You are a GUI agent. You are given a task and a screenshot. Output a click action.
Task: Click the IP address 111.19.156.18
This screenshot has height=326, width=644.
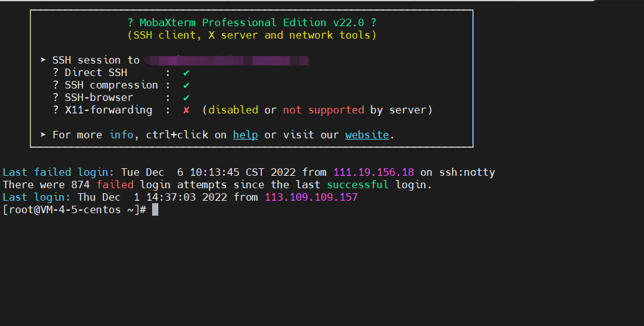tap(373, 172)
